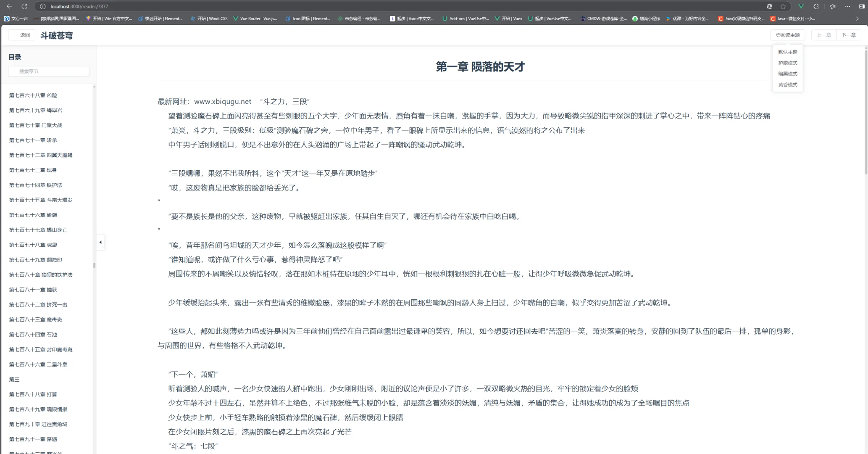
Task: Open the Axios中文文档 bookmark
Action: 412,18
